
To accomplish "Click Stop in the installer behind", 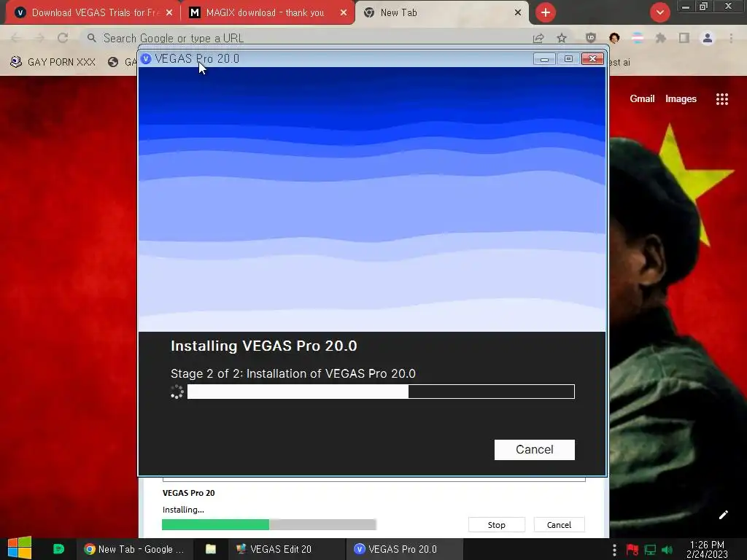I will pos(496,525).
